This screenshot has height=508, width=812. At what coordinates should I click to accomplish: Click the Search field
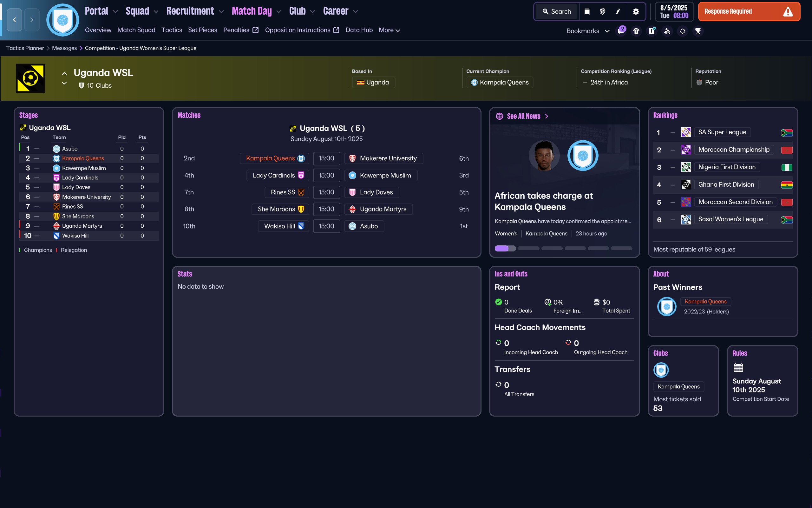pos(557,12)
